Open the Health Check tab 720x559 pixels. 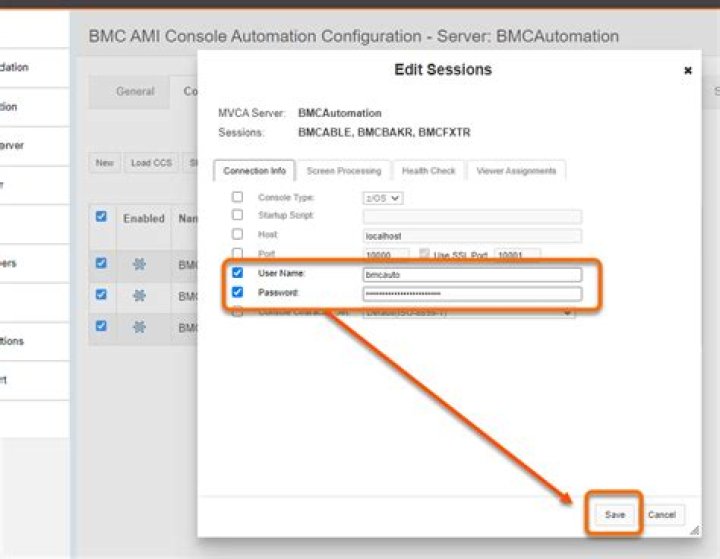click(428, 171)
